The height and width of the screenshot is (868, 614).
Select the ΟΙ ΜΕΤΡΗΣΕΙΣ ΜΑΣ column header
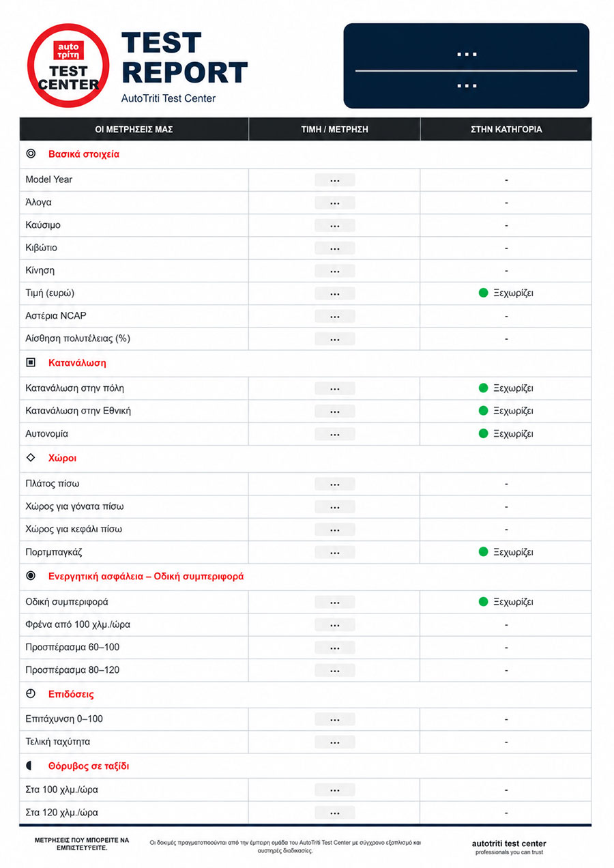click(x=134, y=129)
